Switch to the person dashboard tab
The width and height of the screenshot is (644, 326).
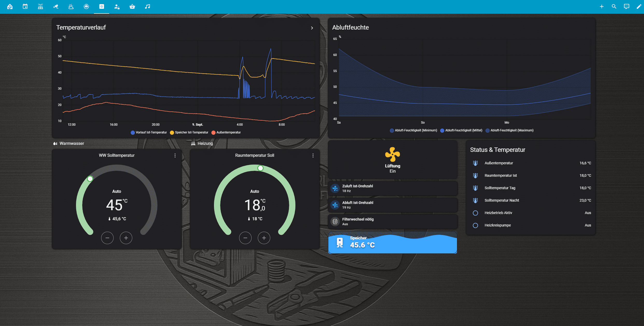(x=117, y=6)
